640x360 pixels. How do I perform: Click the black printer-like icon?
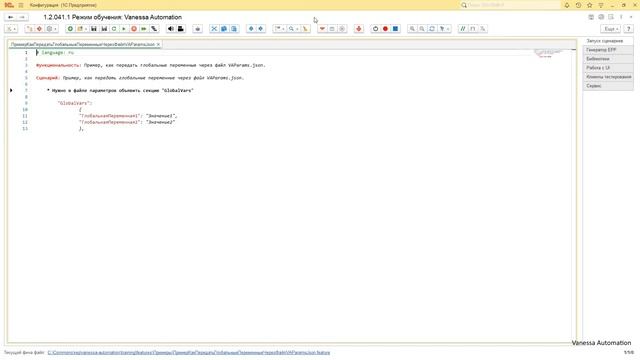180,29
